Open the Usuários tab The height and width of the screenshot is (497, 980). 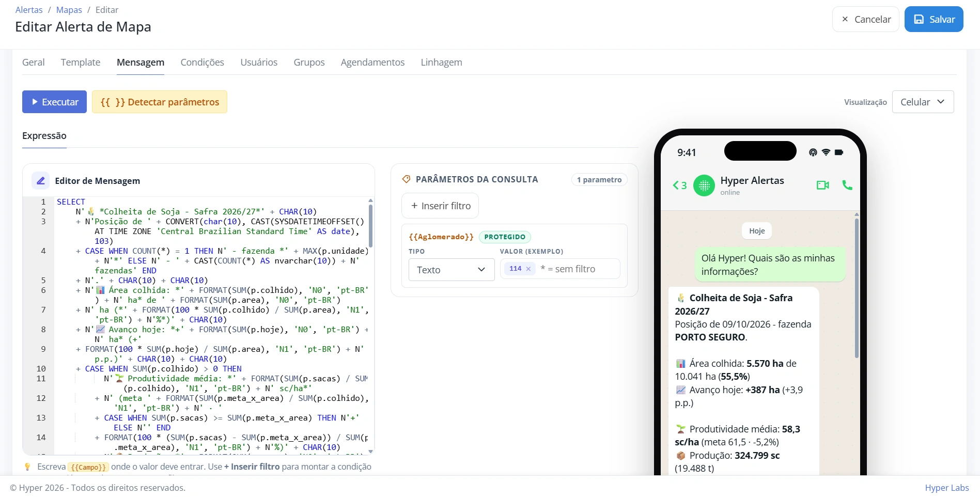pyautogui.click(x=259, y=63)
